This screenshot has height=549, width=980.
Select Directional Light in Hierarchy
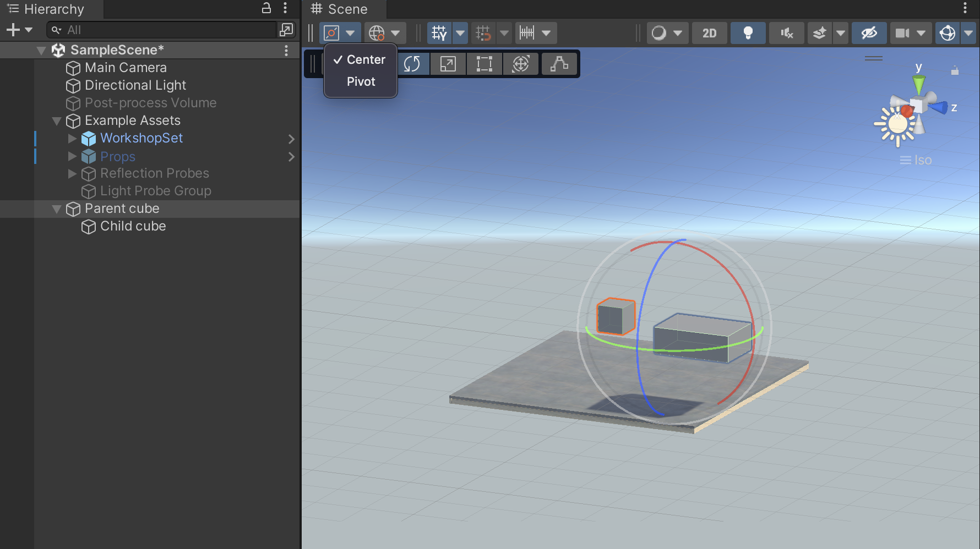[x=135, y=85]
